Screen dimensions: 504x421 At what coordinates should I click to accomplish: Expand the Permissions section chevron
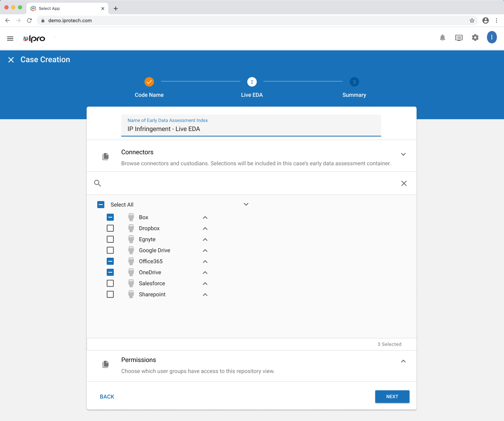(x=403, y=361)
